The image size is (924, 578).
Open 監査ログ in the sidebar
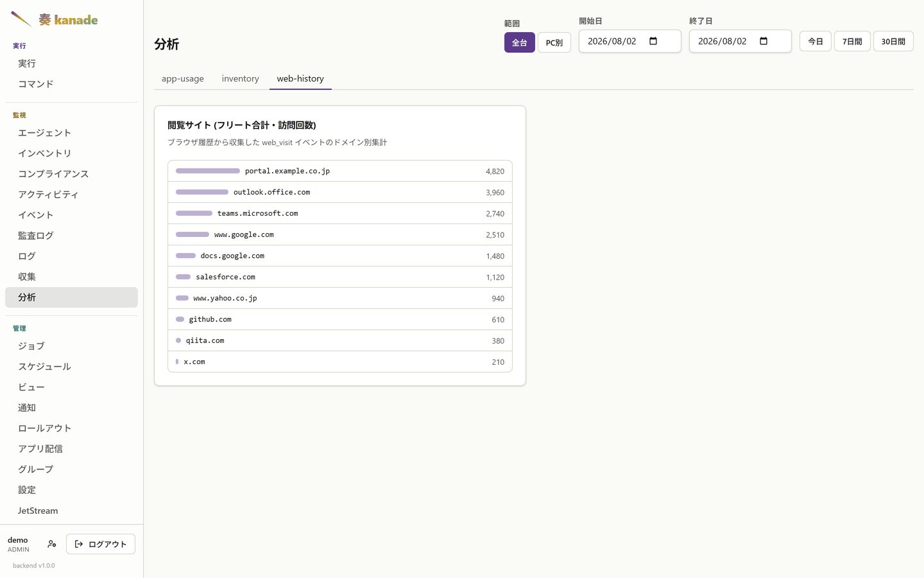[x=71, y=236]
